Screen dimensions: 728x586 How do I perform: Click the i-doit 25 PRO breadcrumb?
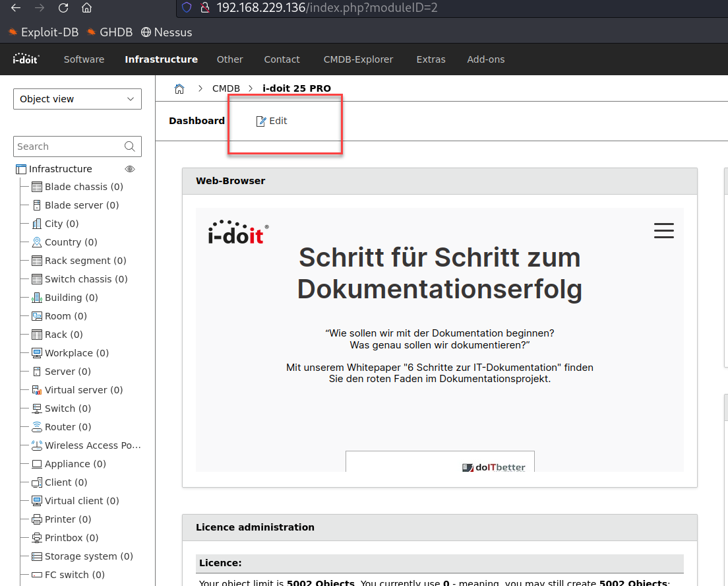(297, 88)
